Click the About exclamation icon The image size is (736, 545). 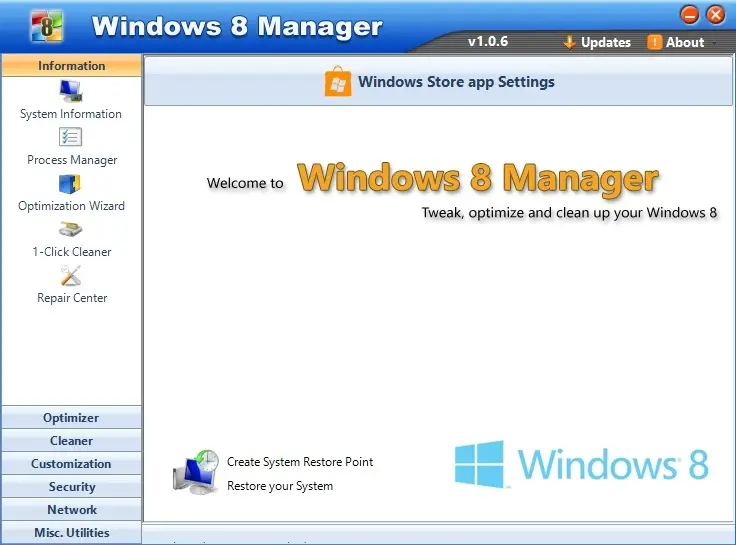654,42
